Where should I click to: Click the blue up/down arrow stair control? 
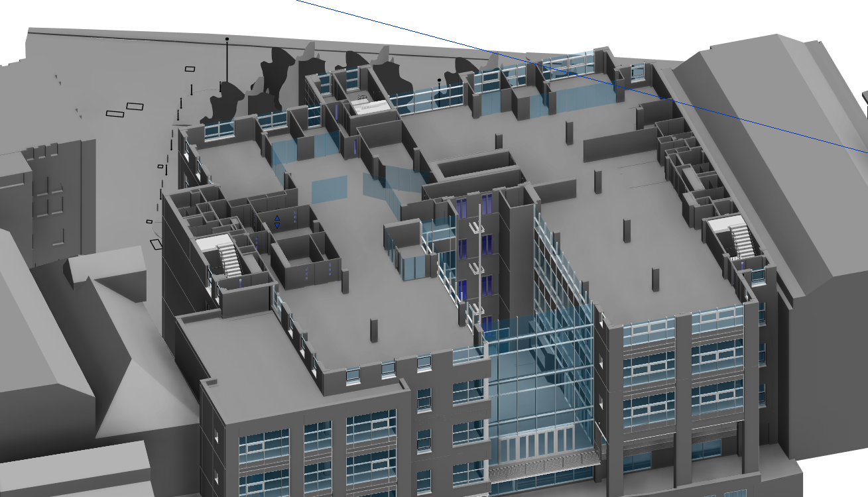[277, 222]
